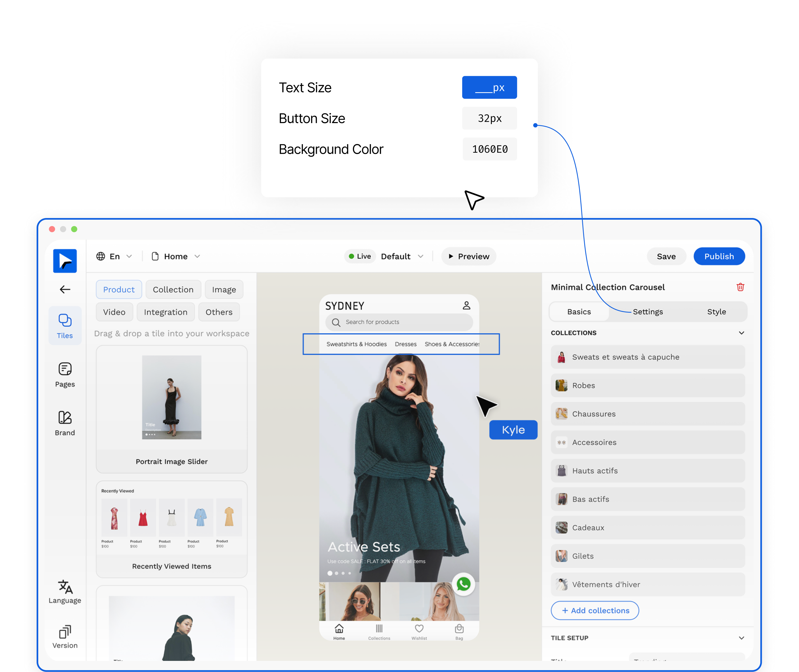Open the Tiles sidebar panel
Viewport: 799px width, 672px height.
(x=65, y=326)
